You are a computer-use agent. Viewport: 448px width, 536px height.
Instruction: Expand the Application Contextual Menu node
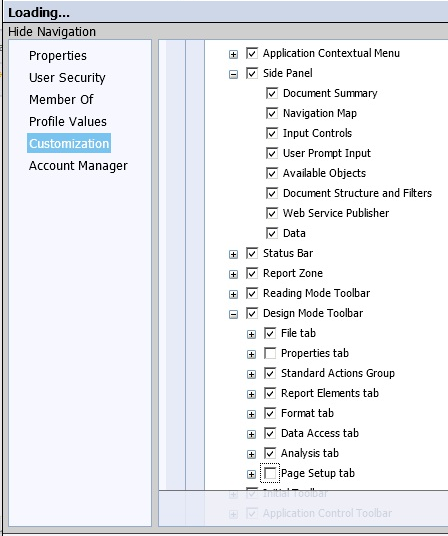233,54
